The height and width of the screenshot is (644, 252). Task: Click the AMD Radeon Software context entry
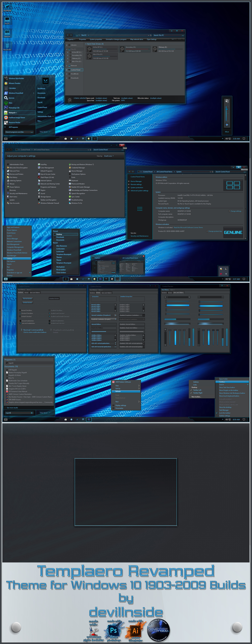pos(126,382)
